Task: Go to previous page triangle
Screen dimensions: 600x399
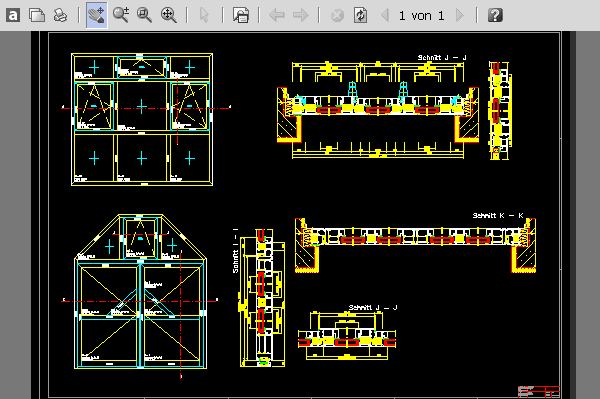Action: click(x=385, y=15)
